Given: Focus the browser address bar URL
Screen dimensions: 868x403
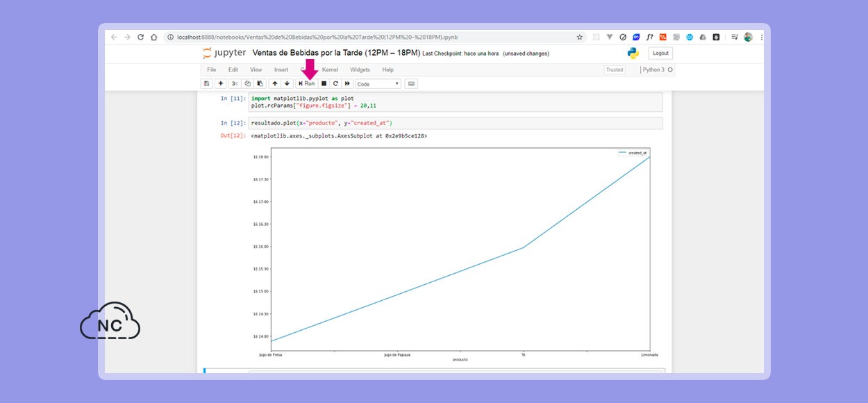Looking at the screenshot, I should pos(317,37).
